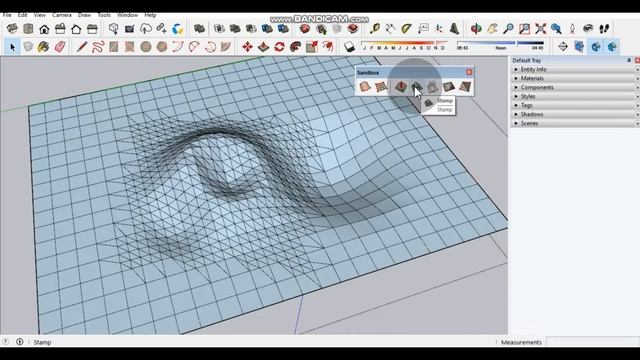This screenshot has height=360, width=640.
Task: Select the Section Plane tool
Action: (x=563, y=47)
